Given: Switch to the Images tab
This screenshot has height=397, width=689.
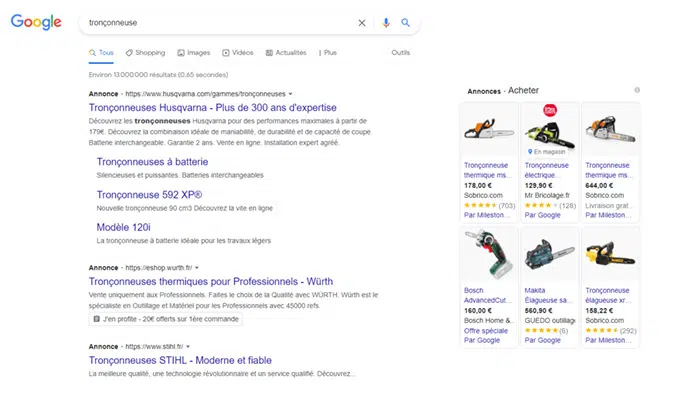Looking at the screenshot, I should (194, 53).
